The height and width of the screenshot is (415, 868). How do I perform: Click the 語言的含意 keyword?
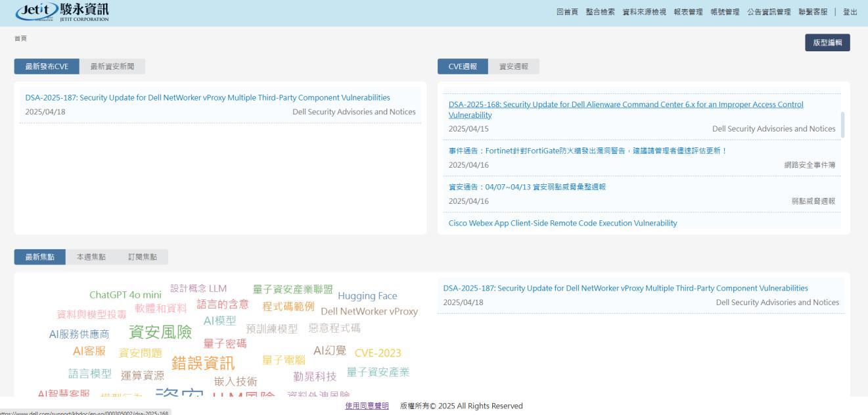click(223, 304)
